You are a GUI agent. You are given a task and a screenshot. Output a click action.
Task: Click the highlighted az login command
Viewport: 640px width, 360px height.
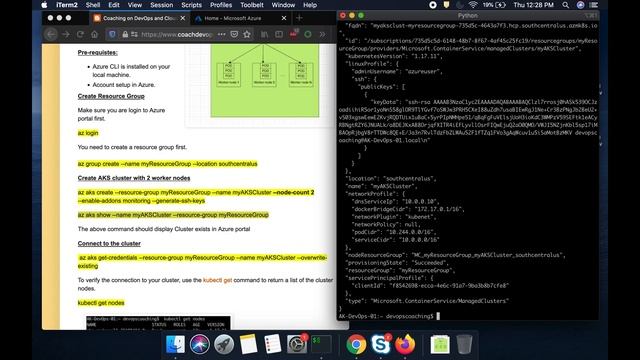tap(88, 133)
